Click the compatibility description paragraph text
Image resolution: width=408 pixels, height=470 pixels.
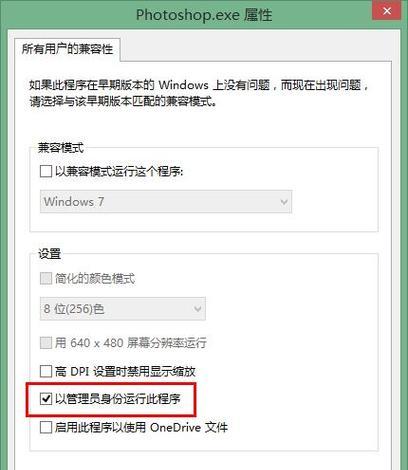tap(199, 93)
